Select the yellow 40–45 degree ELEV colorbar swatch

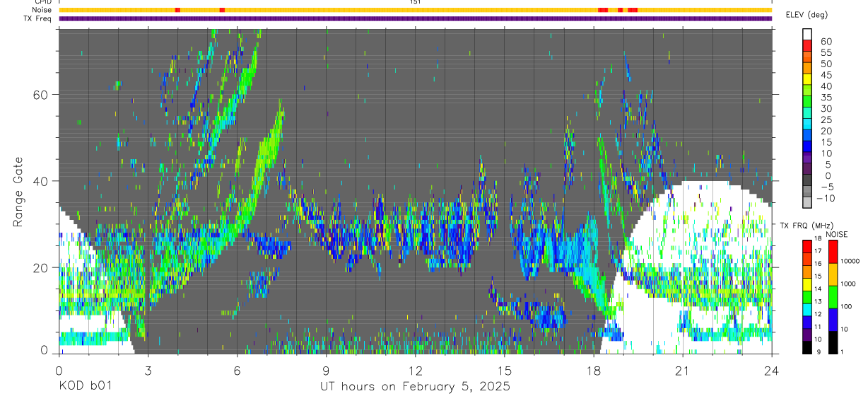(x=807, y=80)
